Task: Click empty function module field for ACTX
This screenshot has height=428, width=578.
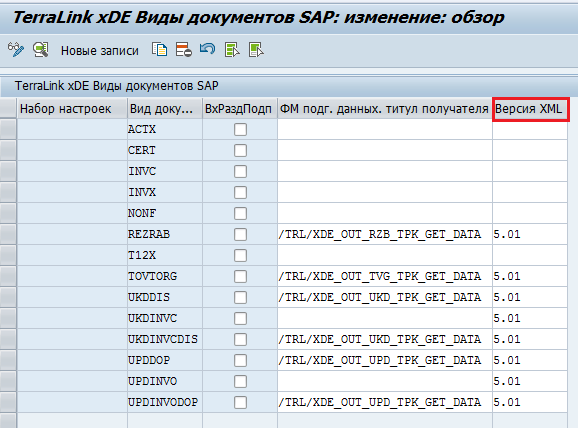Action: (385, 129)
